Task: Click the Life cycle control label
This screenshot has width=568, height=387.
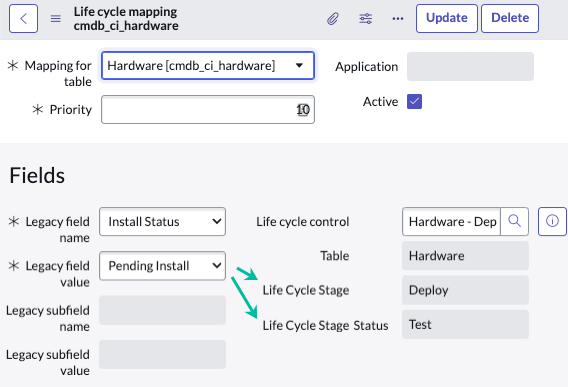Action: point(302,221)
